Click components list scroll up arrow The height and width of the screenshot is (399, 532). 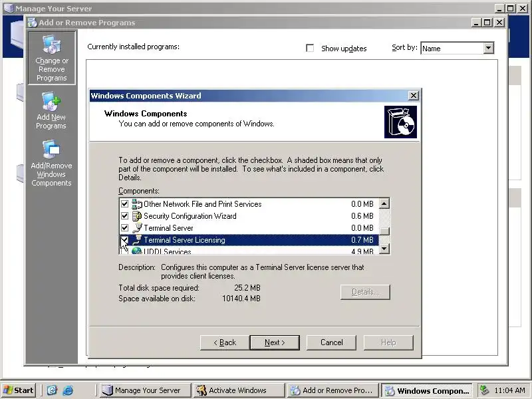tap(384, 204)
